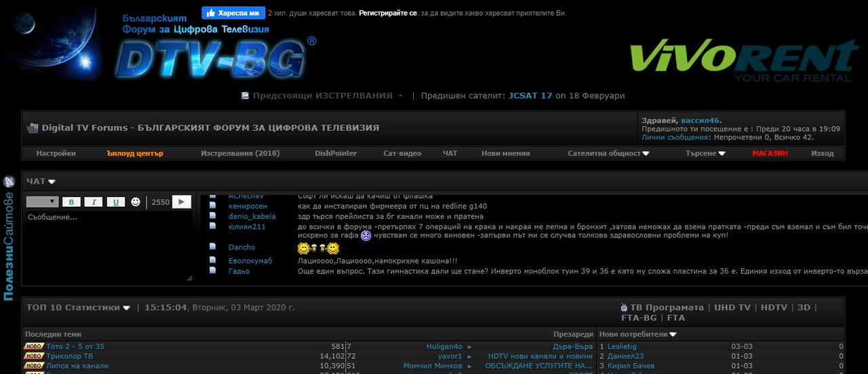Open the 'ПолезниСайтове' side tab
The image size is (868, 374).
coord(9,246)
